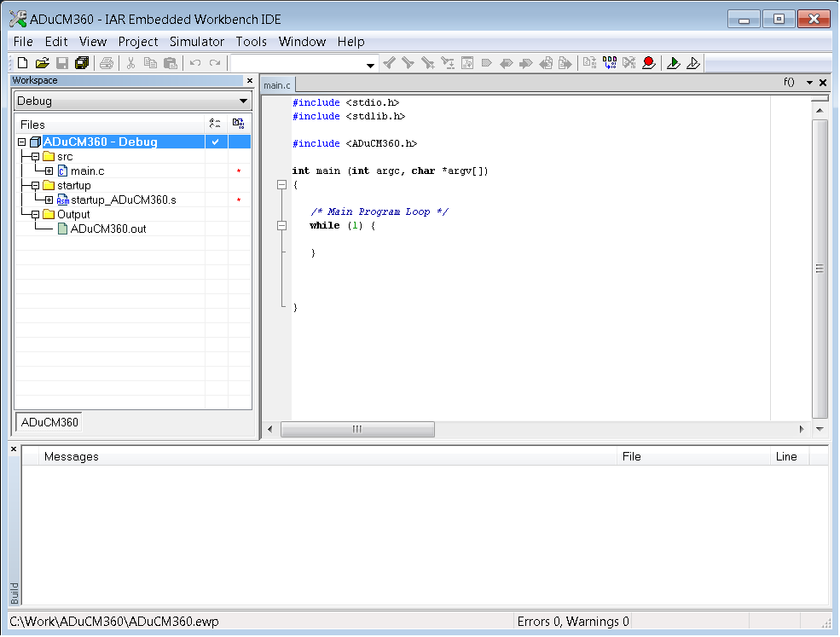Click the Save All icon

pos(82,63)
